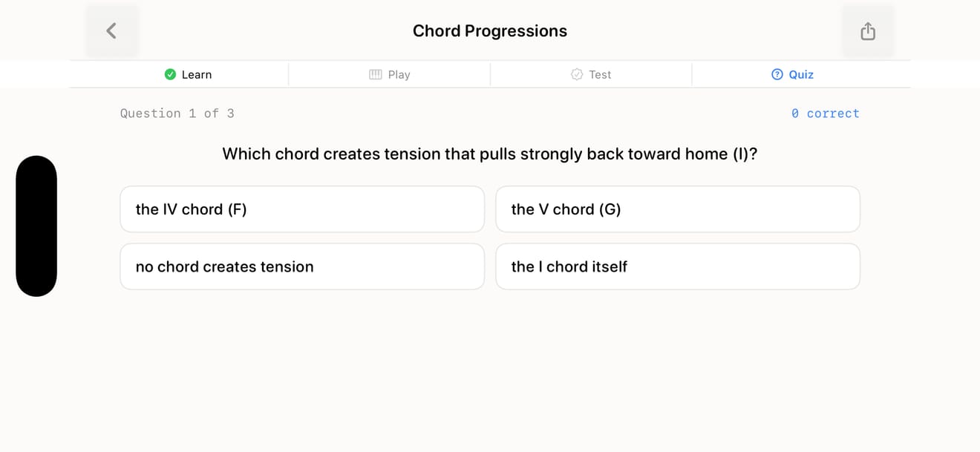980x452 pixels.
Task: Pick "the I chord itself" option
Action: (678, 266)
